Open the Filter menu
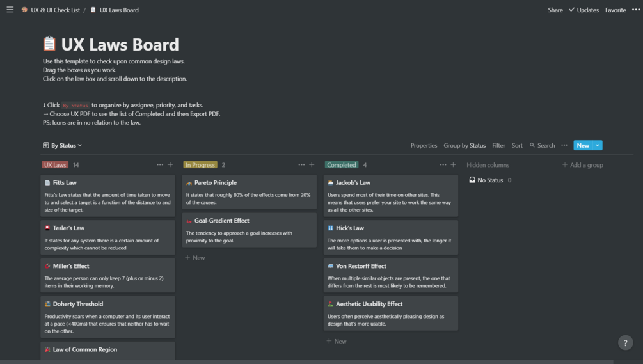643x364 pixels. tap(498, 146)
